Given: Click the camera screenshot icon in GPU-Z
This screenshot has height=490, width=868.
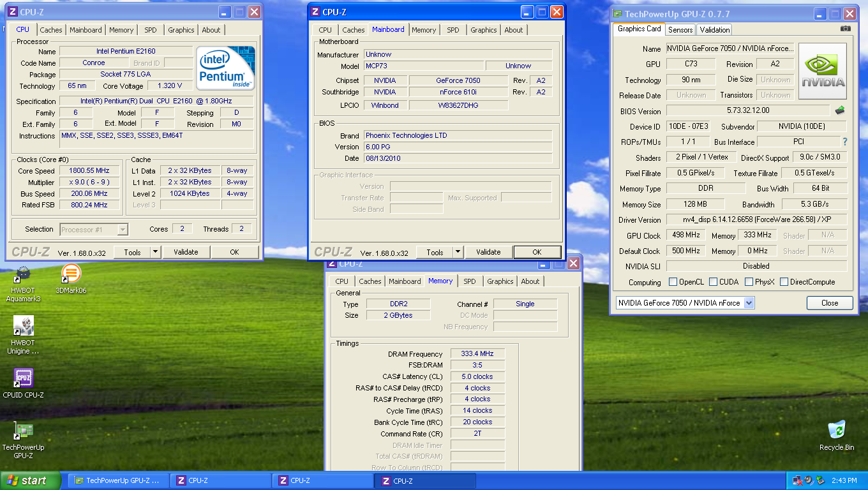Looking at the screenshot, I should 846,29.
